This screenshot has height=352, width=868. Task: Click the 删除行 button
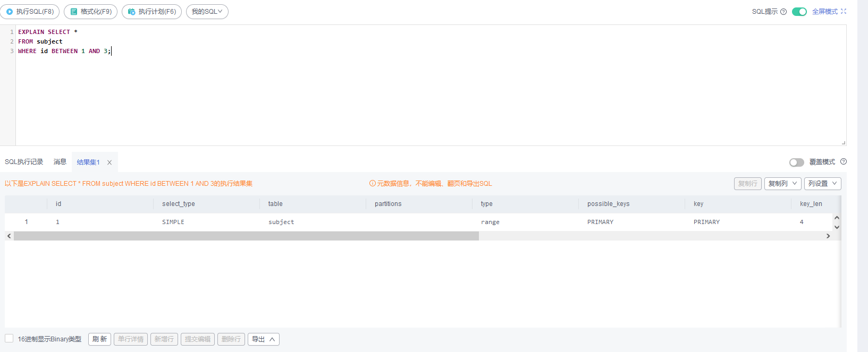pyautogui.click(x=231, y=339)
